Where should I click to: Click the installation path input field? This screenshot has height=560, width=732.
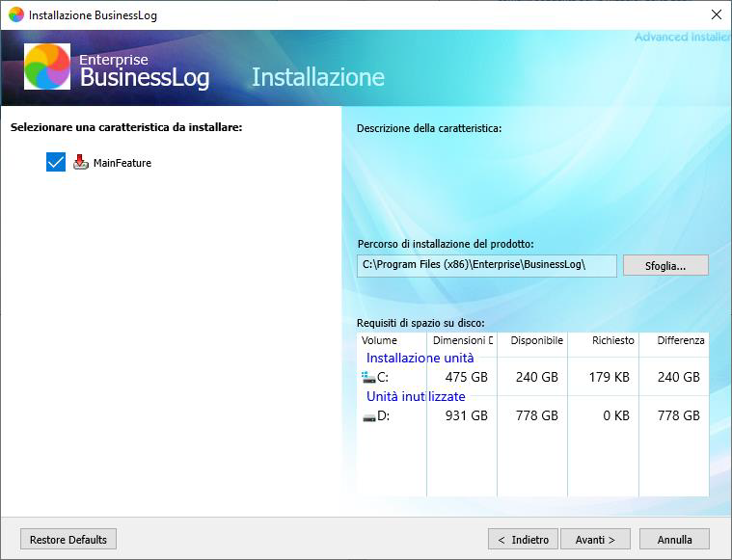(x=487, y=265)
